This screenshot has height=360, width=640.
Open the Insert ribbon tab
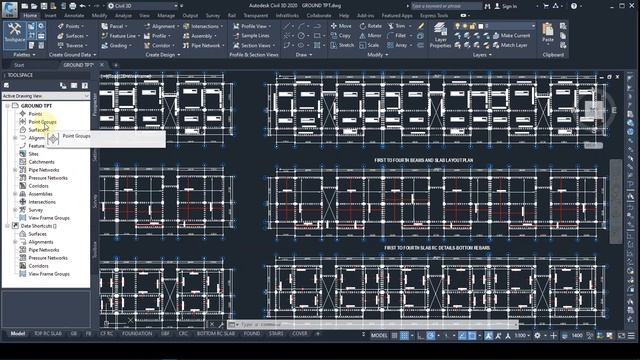click(x=51, y=16)
